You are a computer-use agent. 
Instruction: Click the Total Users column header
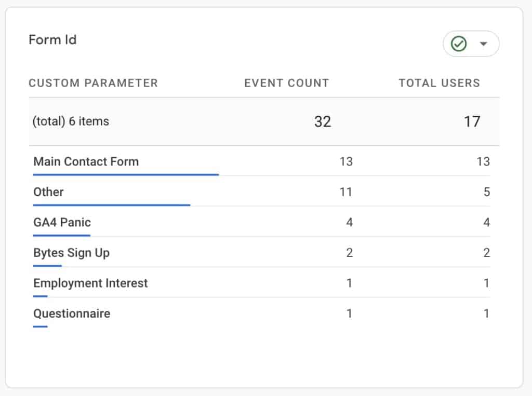coord(439,83)
